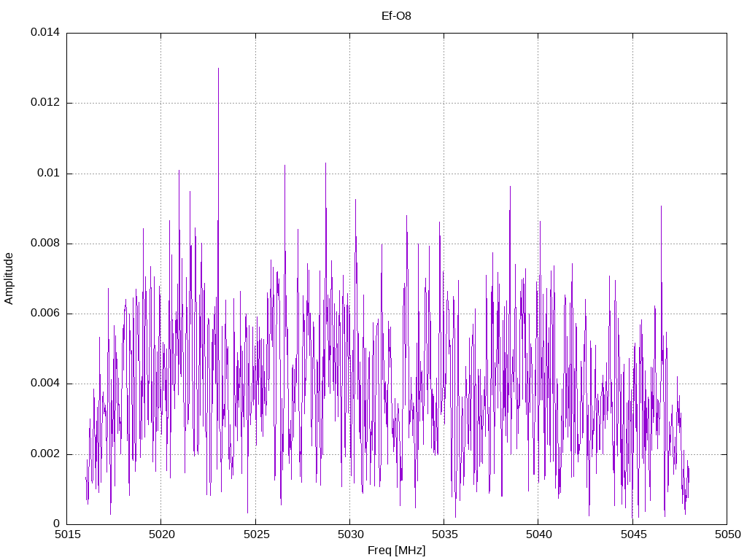Click the 5045 x-axis tick label

[633, 534]
